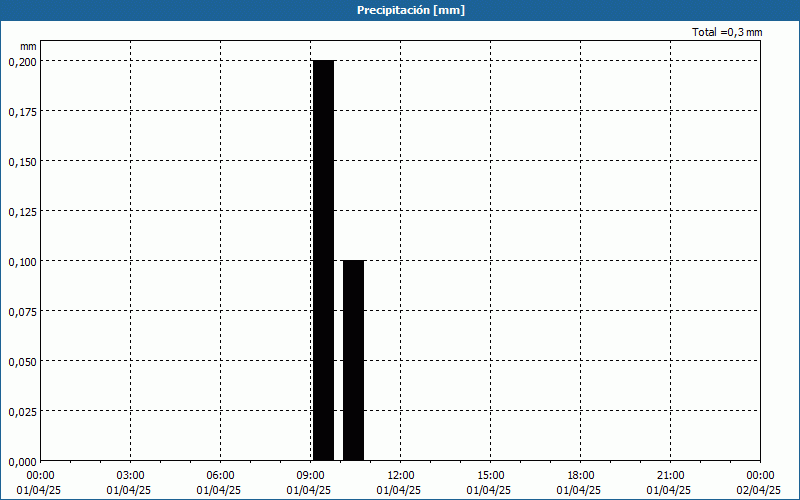Click the tall 0,200 mm precipitation bar

323,260
